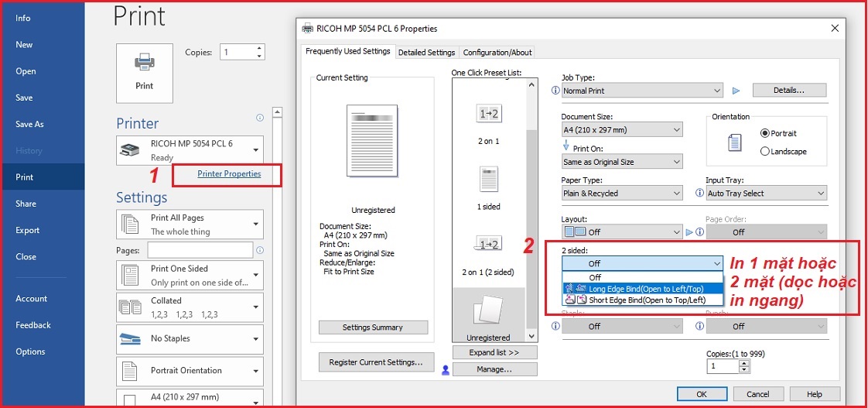Click the page preview in Current Setting

coord(372,142)
